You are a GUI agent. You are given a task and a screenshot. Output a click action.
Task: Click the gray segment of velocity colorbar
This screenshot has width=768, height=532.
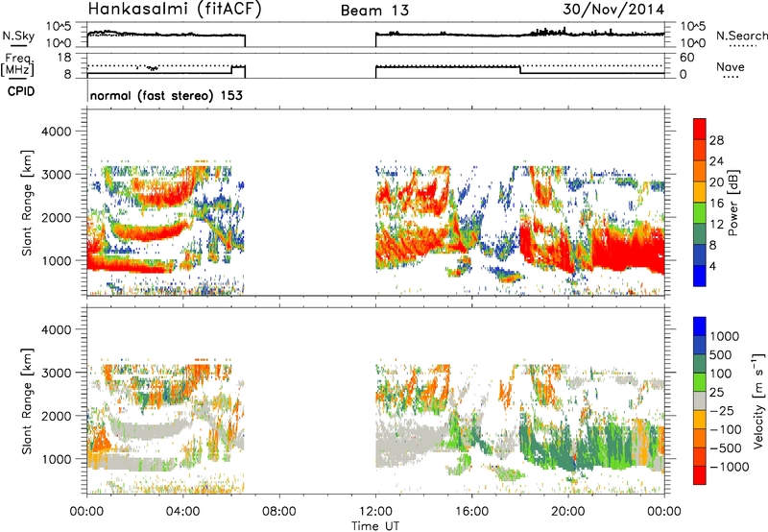[700, 400]
